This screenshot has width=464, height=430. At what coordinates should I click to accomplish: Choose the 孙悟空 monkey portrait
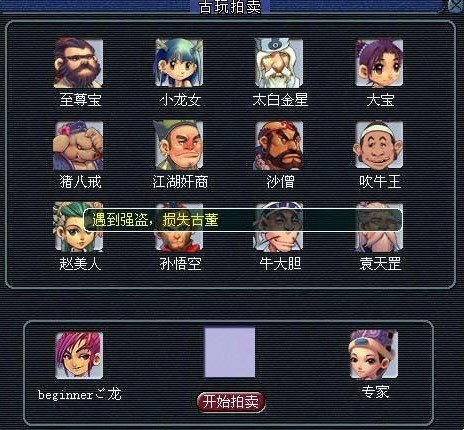click(x=179, y=227)
